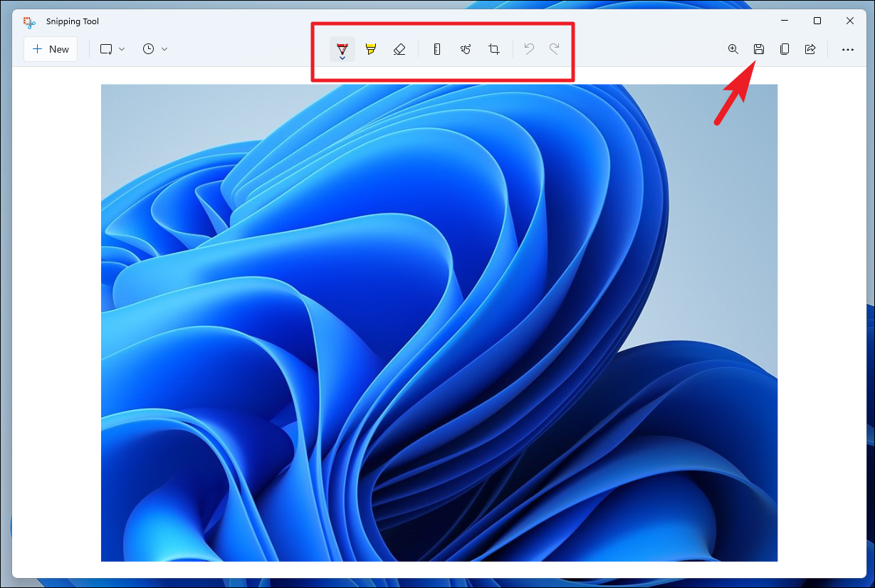The height and width of the screenshot is (588, 875).
Task: Click the captured wallpaper image
Action: click(439, 322)
